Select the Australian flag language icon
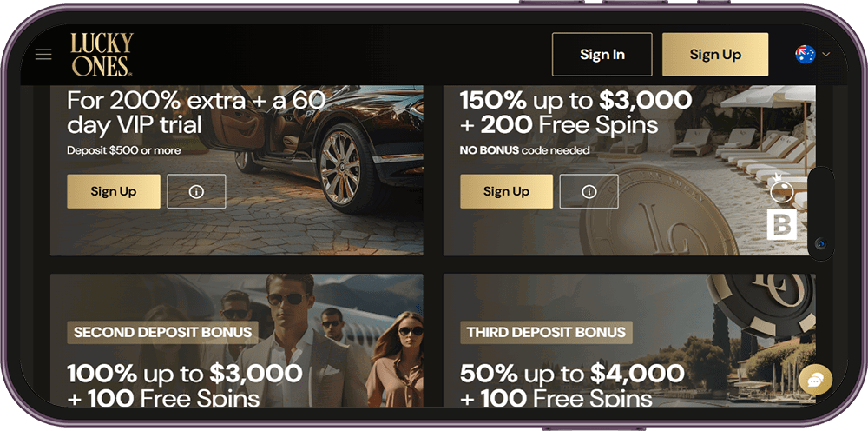Image resolution: width=868 pixels, height=431 pixels. [x=805, y=54]
